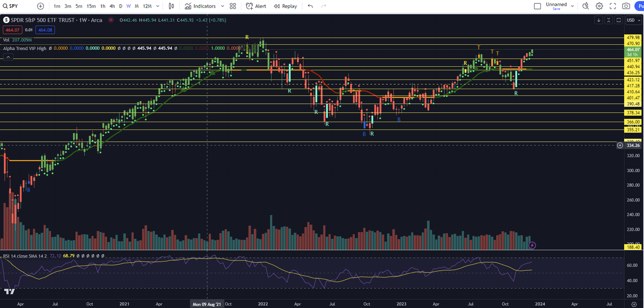Click the Vol 207.009M legend
This screenshot has height=308, width=644.
coord(17,40)
